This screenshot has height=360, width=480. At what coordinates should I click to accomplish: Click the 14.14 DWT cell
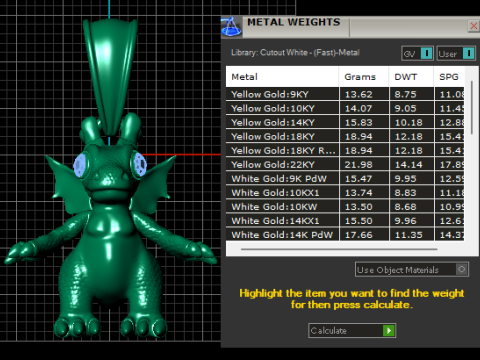(x=412, y=164)
